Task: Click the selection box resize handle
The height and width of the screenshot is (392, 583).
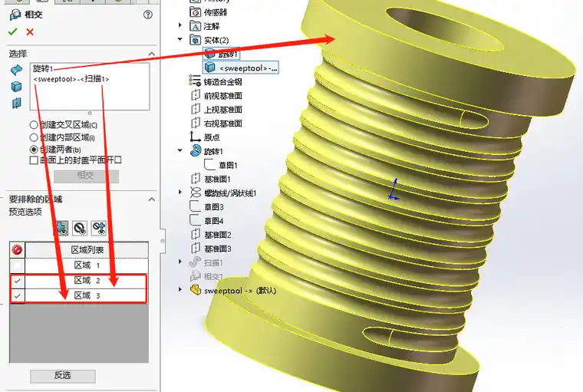Action: pyautogui.click(x=90, y=113)
